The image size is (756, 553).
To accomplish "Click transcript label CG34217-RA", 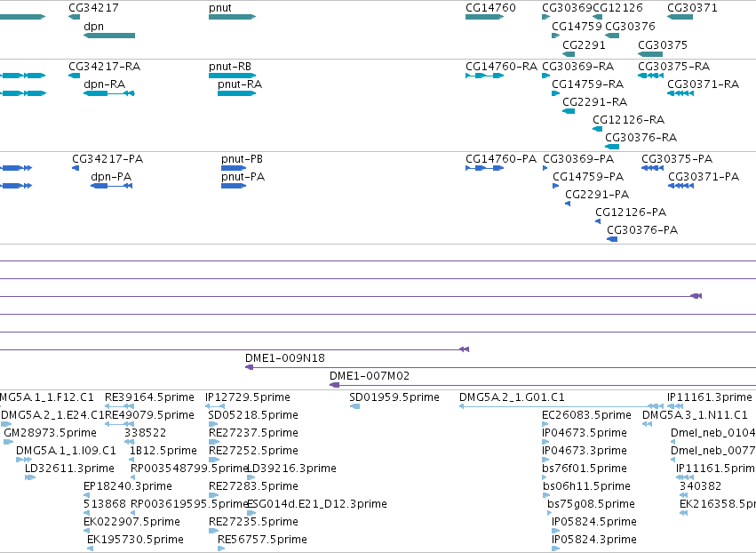I will pyautogui.click(x=104, y=66).
